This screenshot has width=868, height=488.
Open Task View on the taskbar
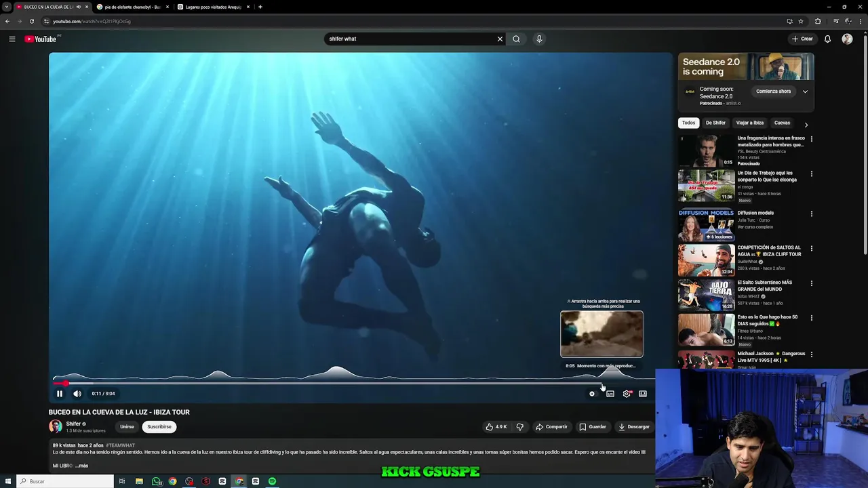click(122, 481)
